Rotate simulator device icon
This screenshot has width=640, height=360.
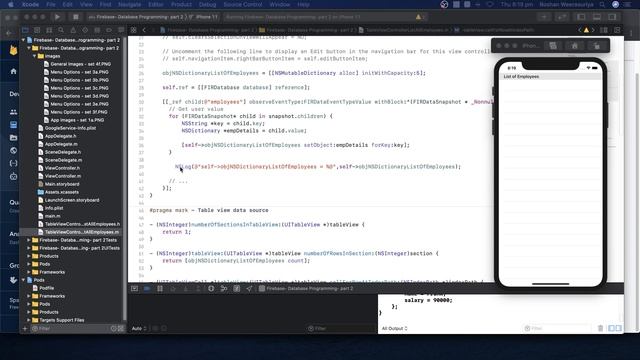[597, 46]
